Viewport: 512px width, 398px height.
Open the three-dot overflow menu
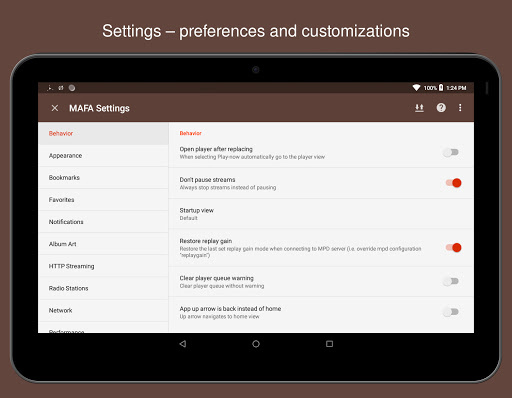pos(460,108)
